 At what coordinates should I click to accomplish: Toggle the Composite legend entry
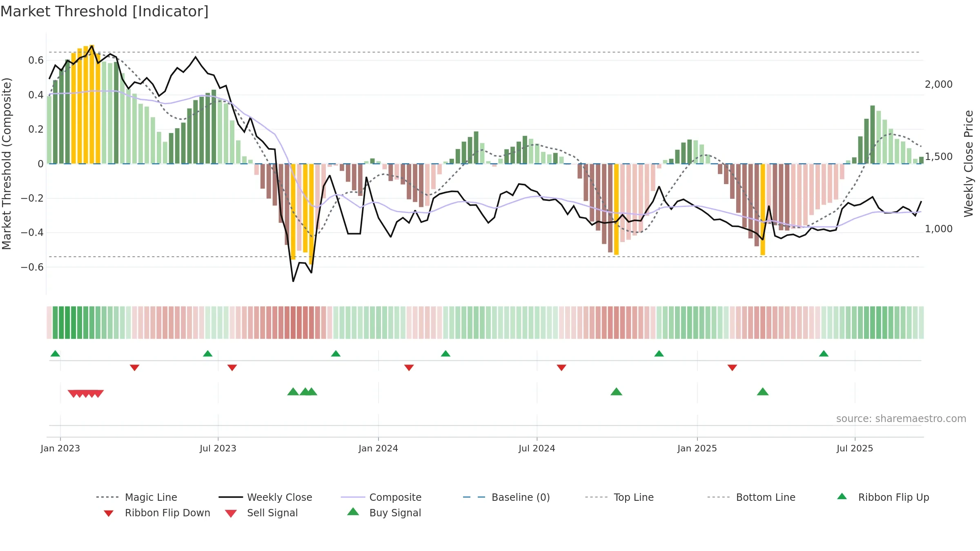click(x=381, y=497)
